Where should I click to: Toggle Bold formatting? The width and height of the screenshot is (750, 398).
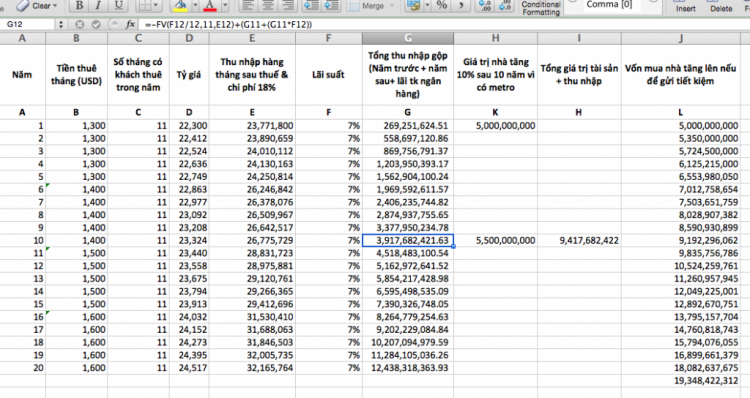[79, 5]
